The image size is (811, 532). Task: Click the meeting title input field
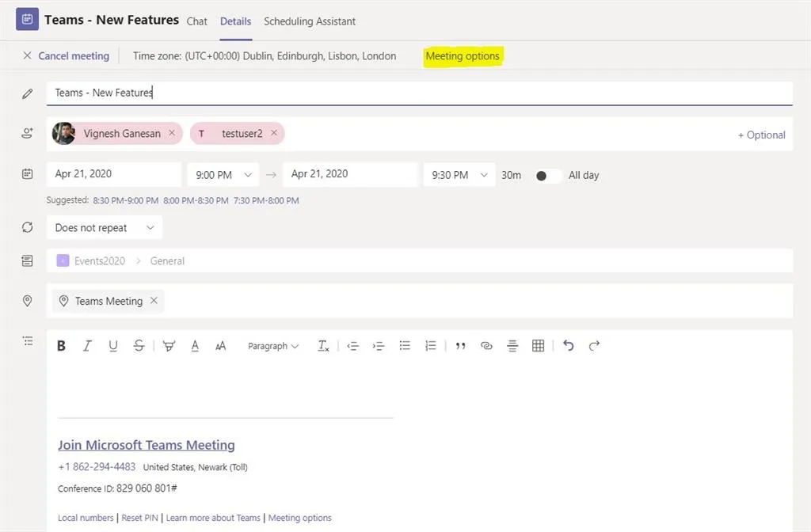point(420,93)
